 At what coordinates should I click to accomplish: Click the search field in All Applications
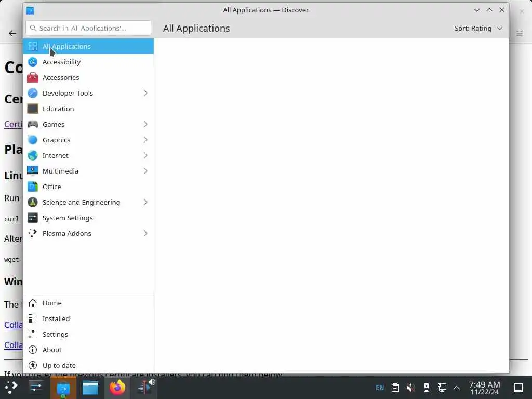[x=88, y=28]
